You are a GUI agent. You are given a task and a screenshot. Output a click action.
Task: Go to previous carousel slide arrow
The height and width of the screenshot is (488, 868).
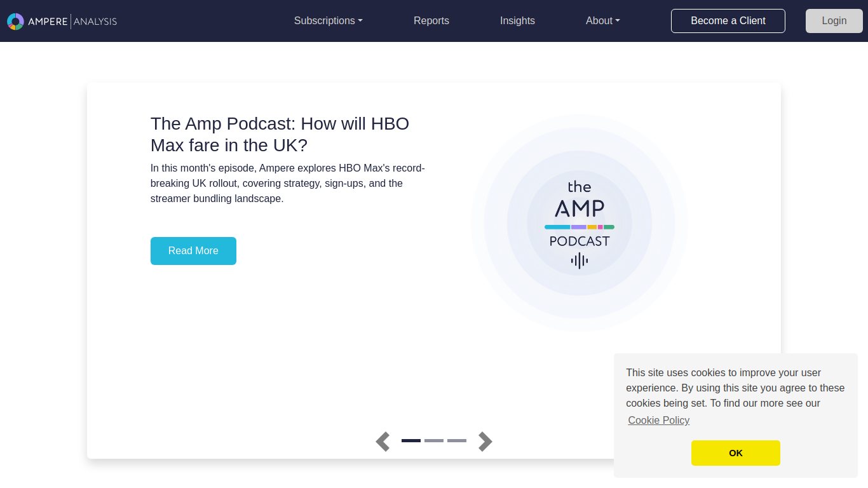(x=383, y=441)
